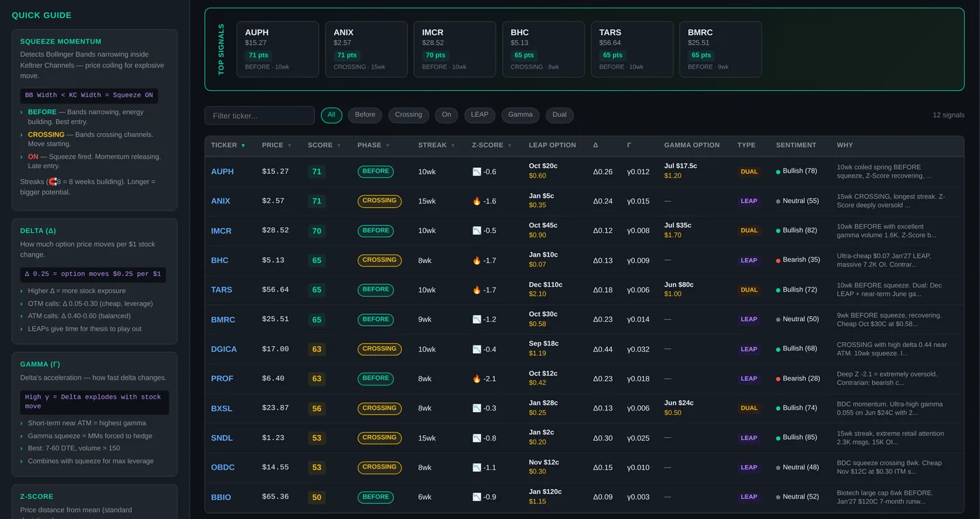This screenshot has height=519, width=980.
Task: Click the chart icon in BBIO's Z-Score cell
Action: click(x=477, y=497)
